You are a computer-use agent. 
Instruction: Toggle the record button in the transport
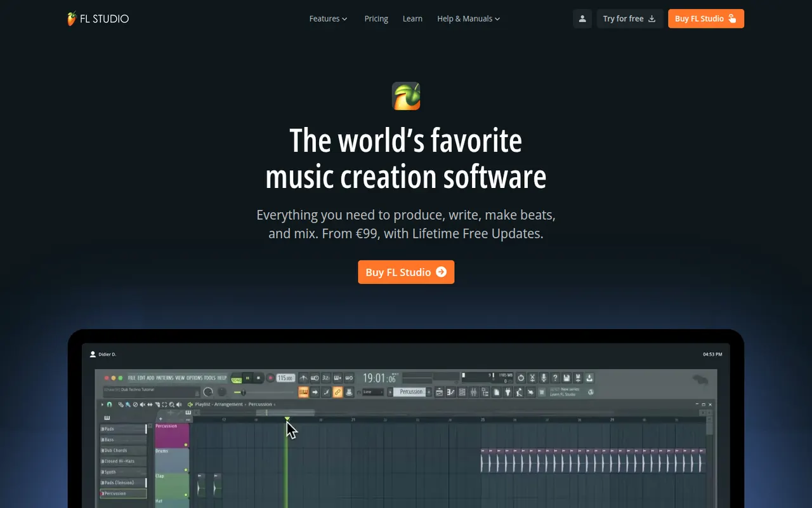(270, 378)
